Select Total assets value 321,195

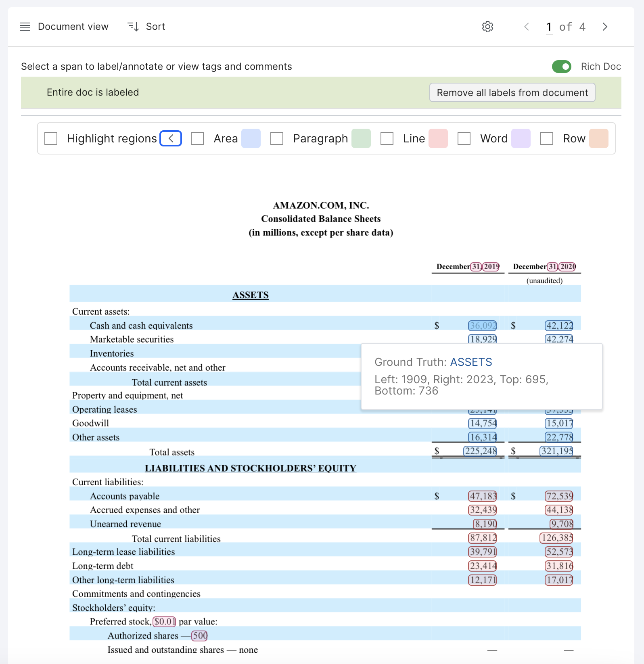(x=557, y=451)
